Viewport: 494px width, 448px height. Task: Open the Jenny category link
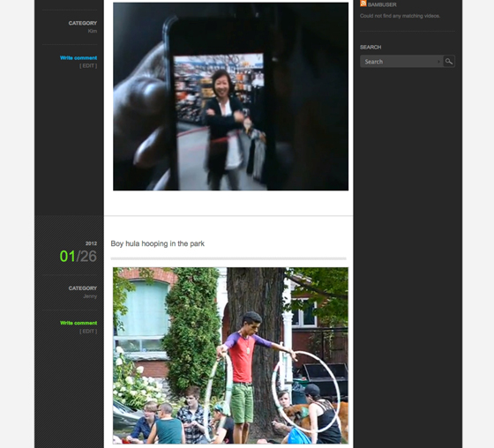90,296
